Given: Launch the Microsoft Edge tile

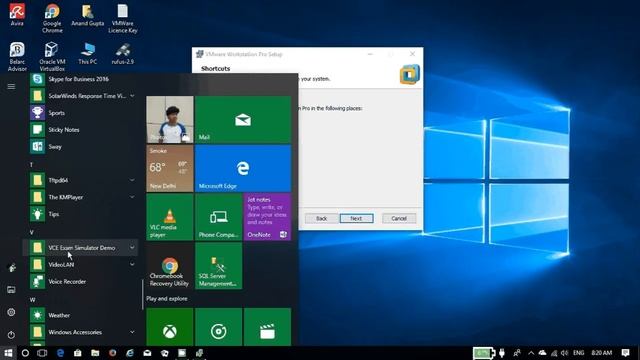Looking at the screenshot, I should tap(243, 168).
